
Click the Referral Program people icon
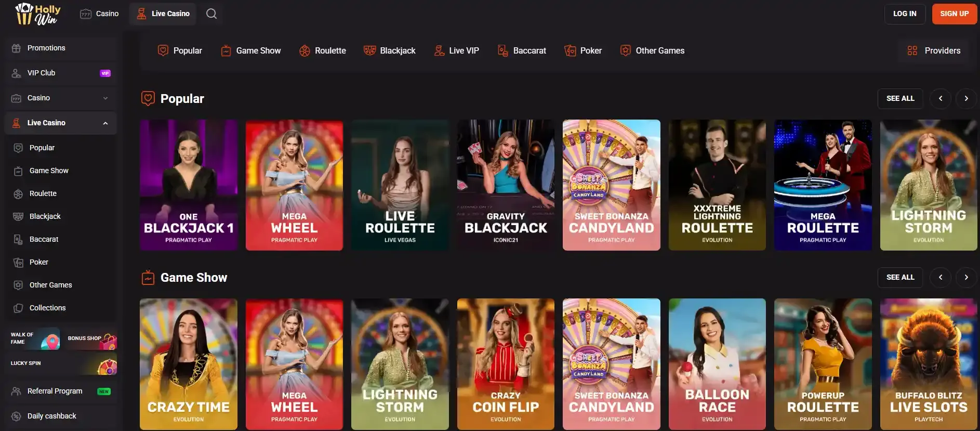16,391
